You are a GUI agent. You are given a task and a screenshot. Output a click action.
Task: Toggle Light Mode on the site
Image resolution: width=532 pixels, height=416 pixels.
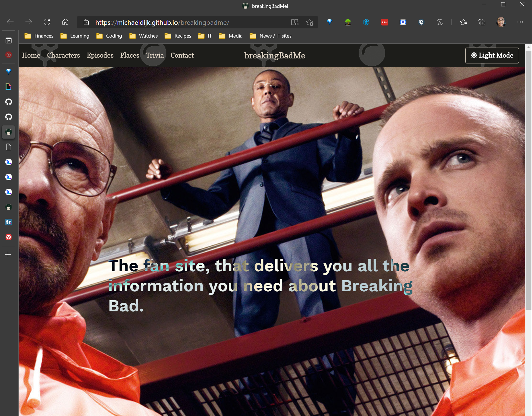492,55
